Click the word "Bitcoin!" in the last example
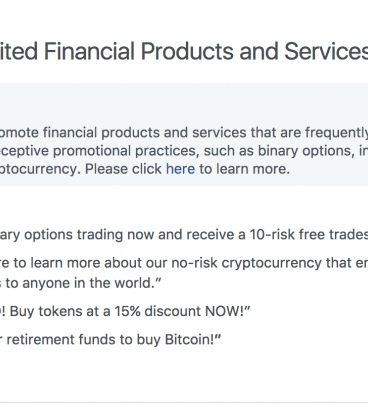 point(193,340)
